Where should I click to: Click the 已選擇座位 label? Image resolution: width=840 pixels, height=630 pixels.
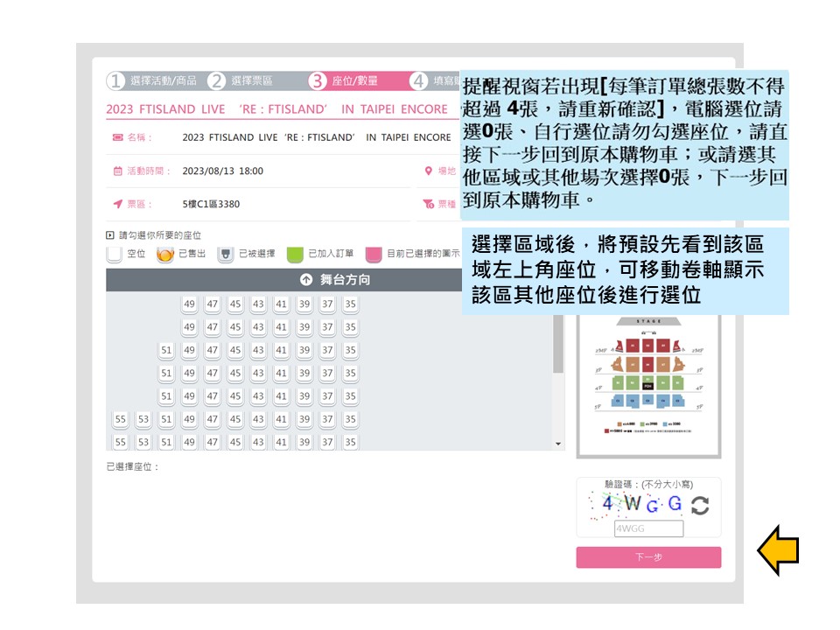coord(132,466)
